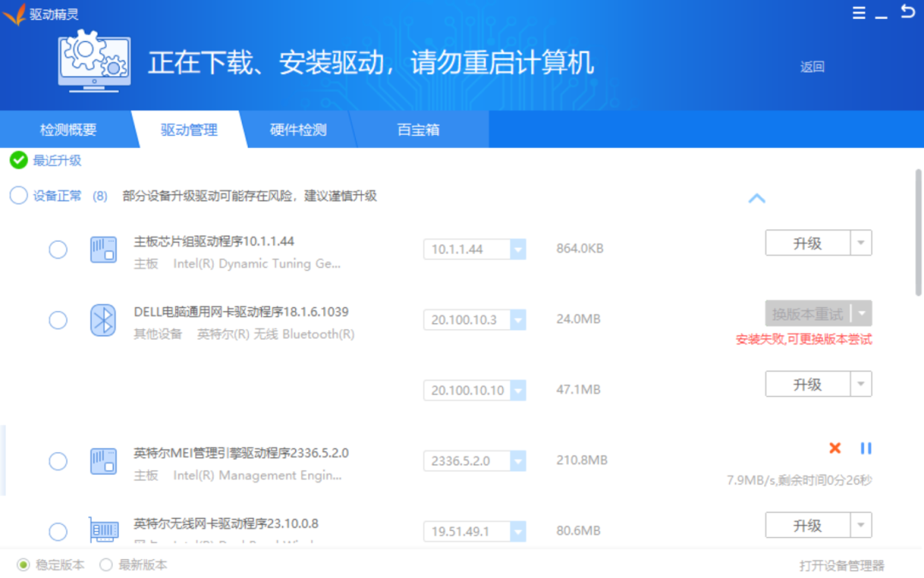This screenshot has width=924, height=578.
Task: Click the return arrow icon at top right
Action: point(908,11)
